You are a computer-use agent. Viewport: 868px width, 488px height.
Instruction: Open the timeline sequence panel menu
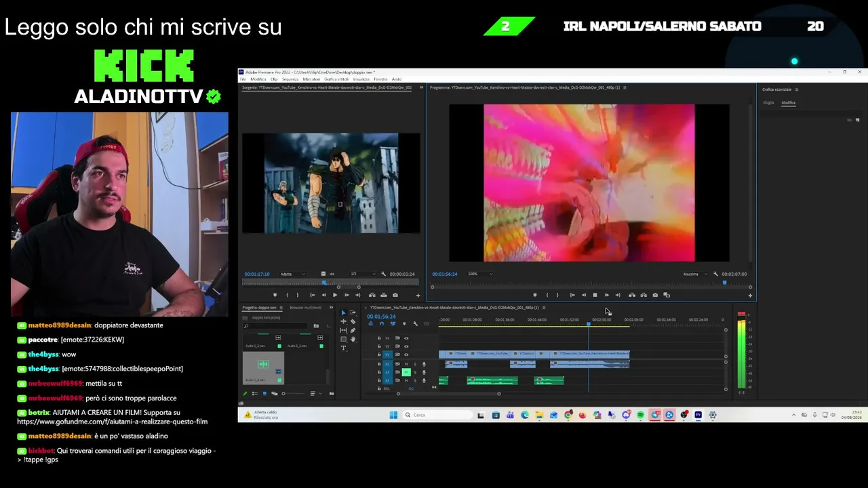tap(544, 308)
